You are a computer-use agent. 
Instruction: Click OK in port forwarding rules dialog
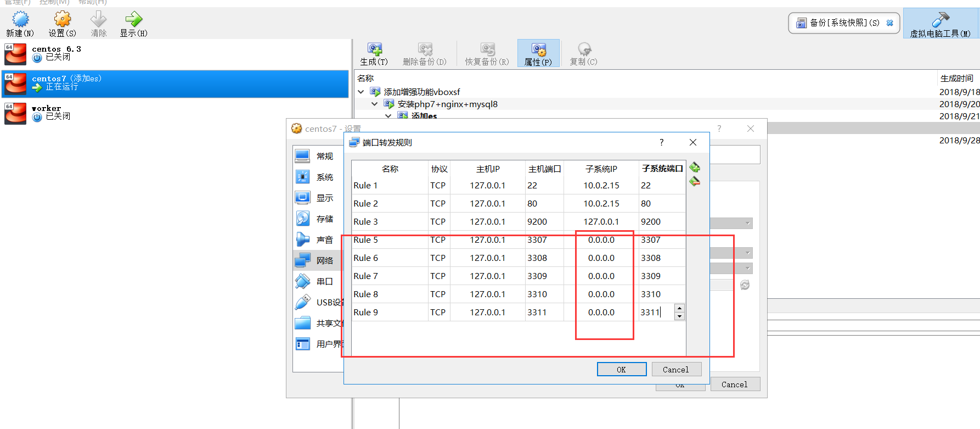622,370
